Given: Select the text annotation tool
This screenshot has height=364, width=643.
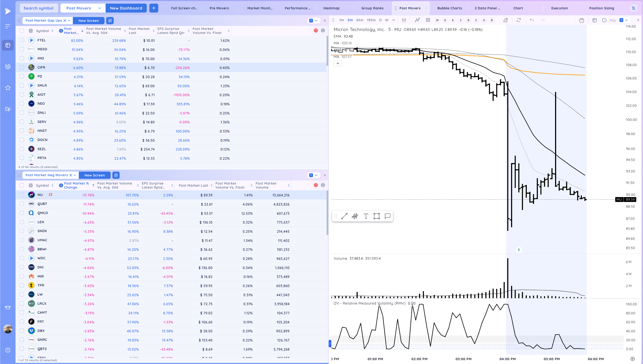Looking at the screenshot, I should (366, 216).
